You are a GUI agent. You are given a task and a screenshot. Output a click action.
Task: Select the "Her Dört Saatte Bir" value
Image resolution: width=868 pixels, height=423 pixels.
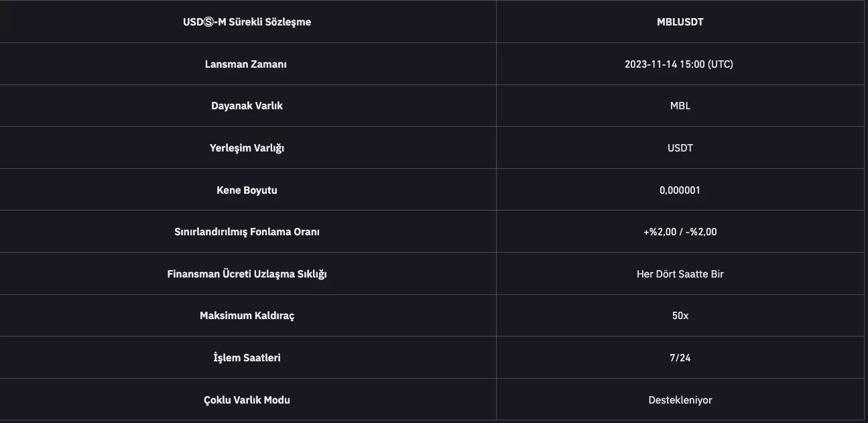point(680,274)
